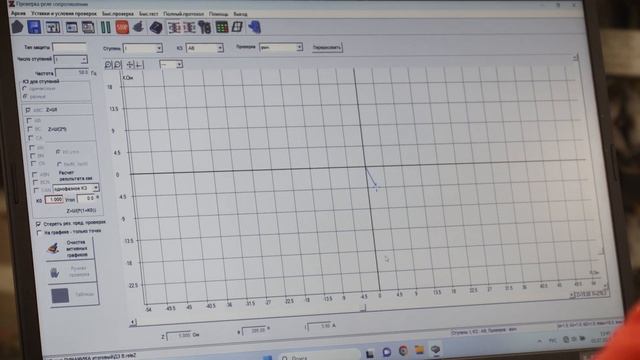Click the second red-lined list icon
This screenshot has height=360, width=640.
tap(189, 28)
